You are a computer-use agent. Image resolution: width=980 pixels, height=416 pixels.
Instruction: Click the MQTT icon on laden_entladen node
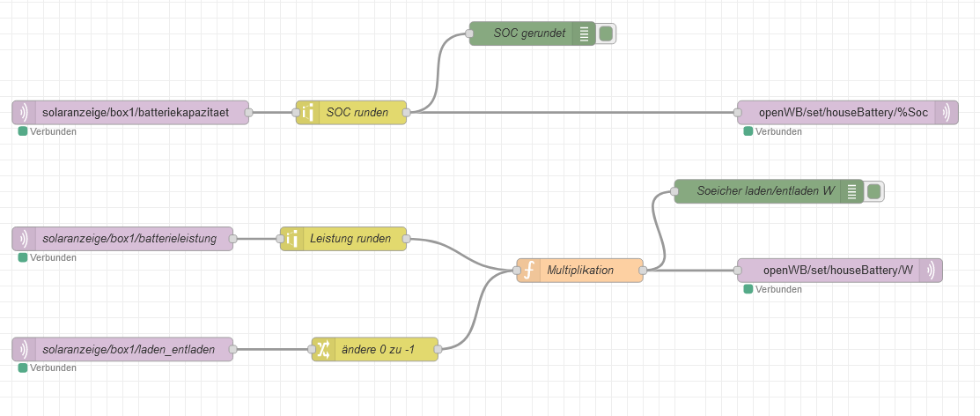(x=24, y=349)
